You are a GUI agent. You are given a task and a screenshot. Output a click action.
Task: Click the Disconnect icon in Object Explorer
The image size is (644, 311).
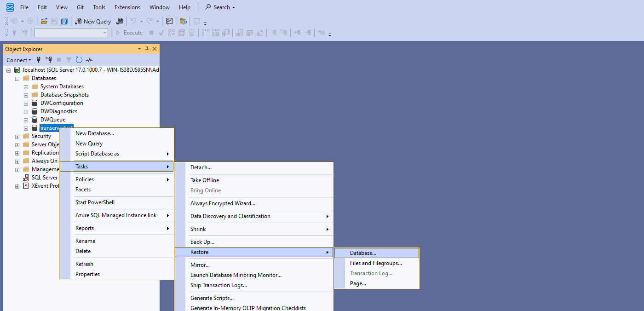[49, 60]
